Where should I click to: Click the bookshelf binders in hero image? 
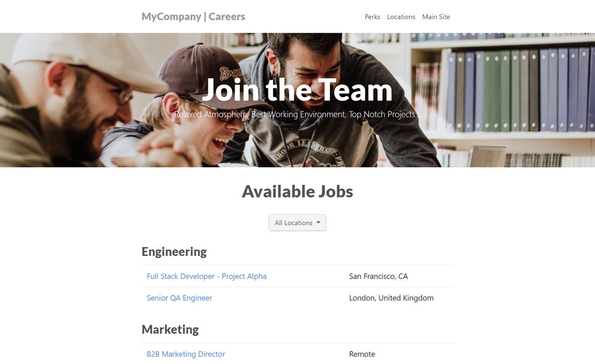[520, 90]
